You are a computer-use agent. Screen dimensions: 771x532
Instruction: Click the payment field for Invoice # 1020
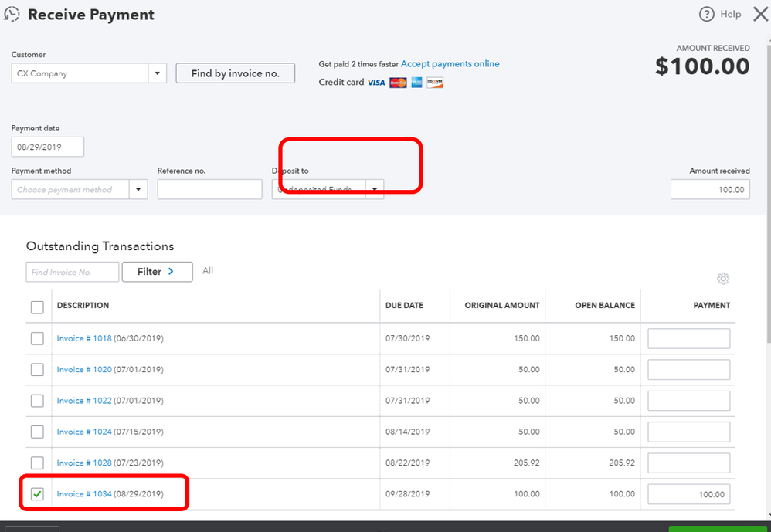(x=689, y=369)
